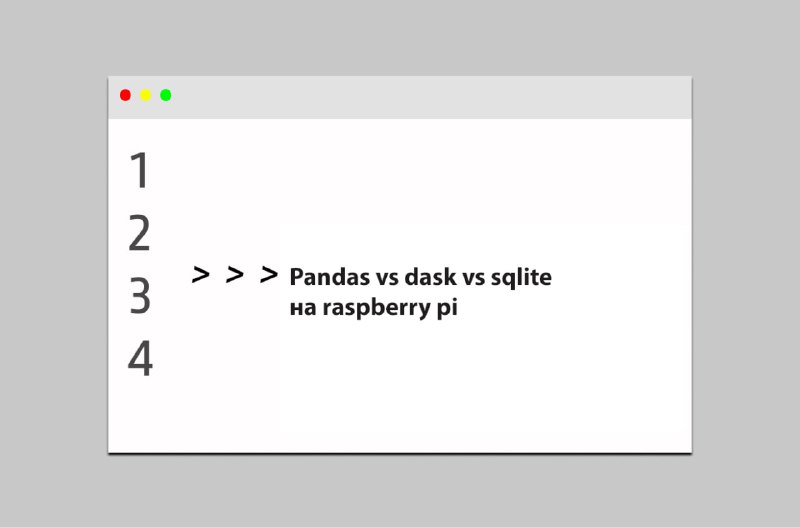Click empty editor area beside line 1
Viewport: 800px width, 528px height.
click(x=408, y=170)
